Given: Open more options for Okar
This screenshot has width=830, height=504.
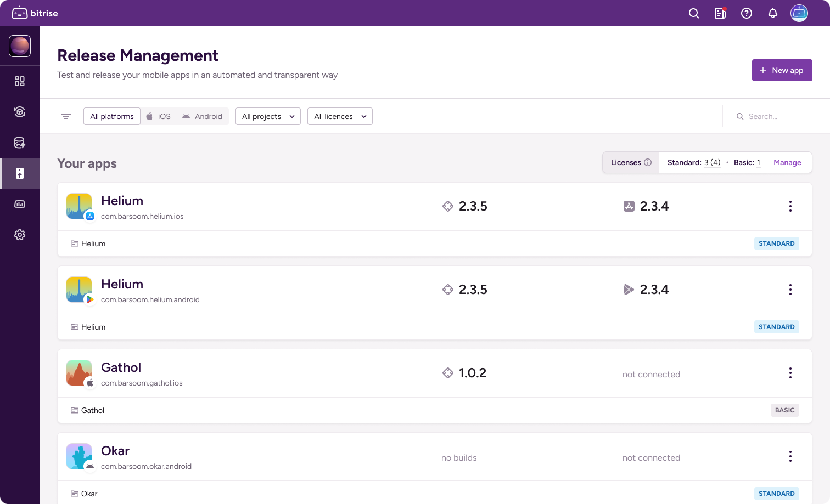Looking at the screenshot, I should point(790,456).
